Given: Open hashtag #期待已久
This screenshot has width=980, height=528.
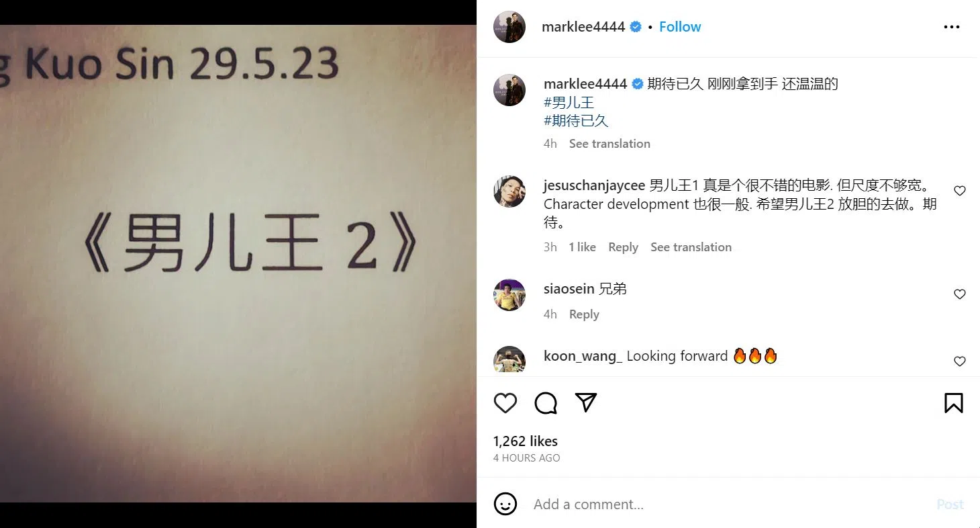Looking at the screenshot, I should [576, 121].
